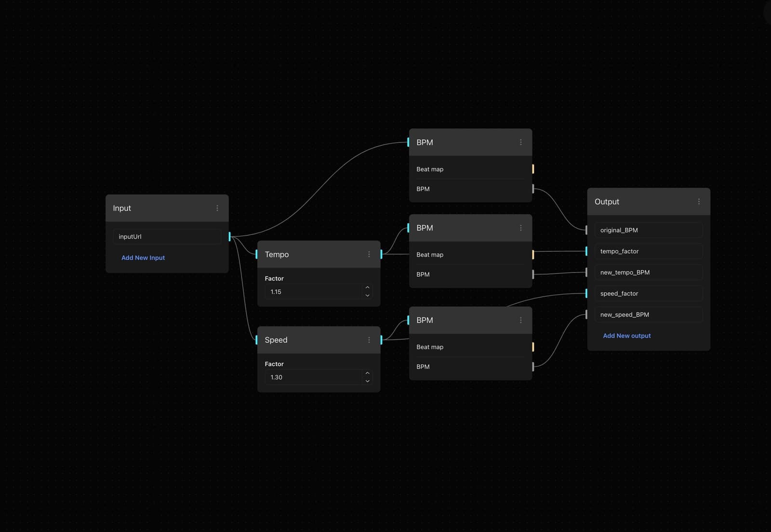The height and width of the screenshot is (532, 771).
Task: Increase the Tempo factor with up arrow
Action: point(367,288)
